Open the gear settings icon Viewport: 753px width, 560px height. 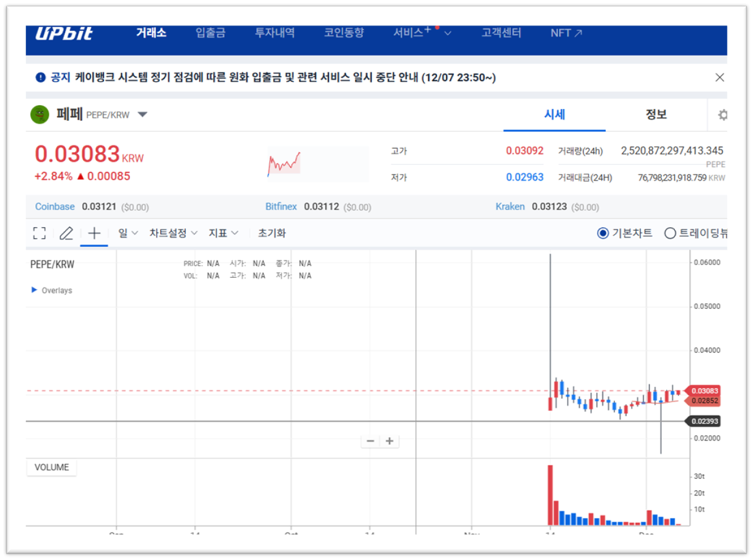point(722,115)
